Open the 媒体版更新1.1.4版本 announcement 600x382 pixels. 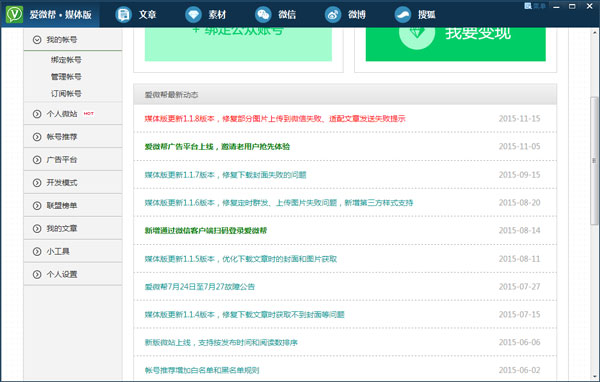pyautogui.click(x=244, y=315)
